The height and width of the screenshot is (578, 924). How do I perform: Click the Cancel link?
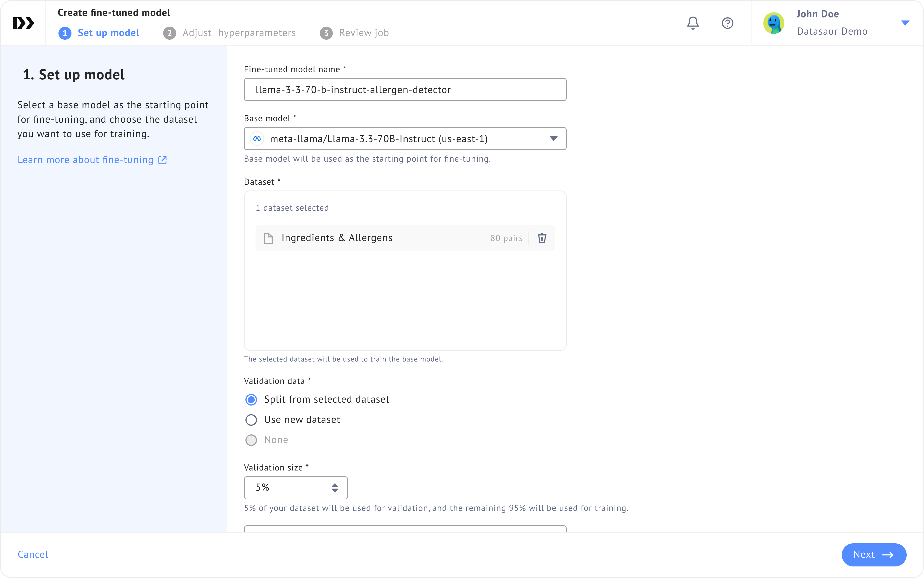[33, 554]
